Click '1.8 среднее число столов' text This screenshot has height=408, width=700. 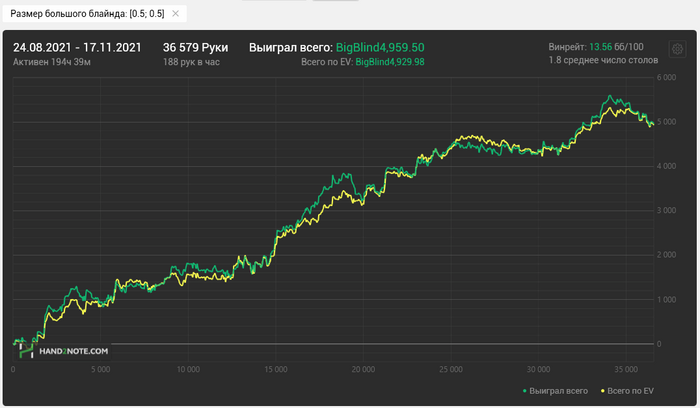click(x=603, y=60)
